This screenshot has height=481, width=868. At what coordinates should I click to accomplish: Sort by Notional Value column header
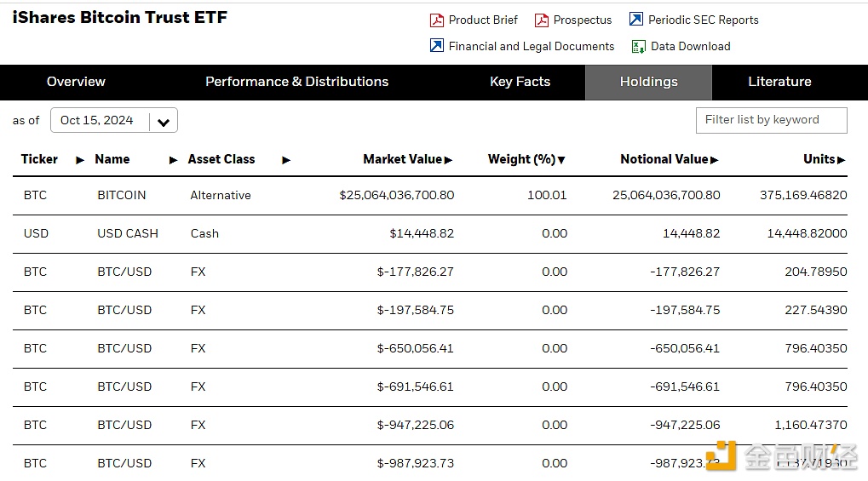[x=664, y=159]
